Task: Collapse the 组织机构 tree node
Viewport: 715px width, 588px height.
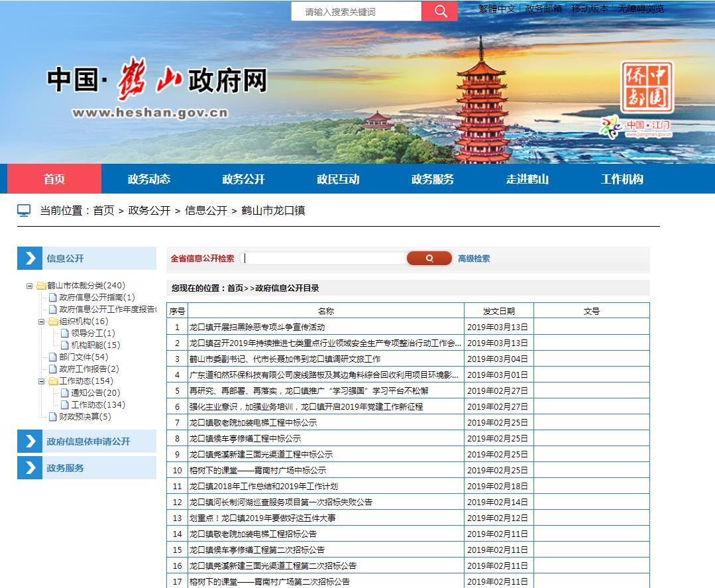Action: (42, 322)
